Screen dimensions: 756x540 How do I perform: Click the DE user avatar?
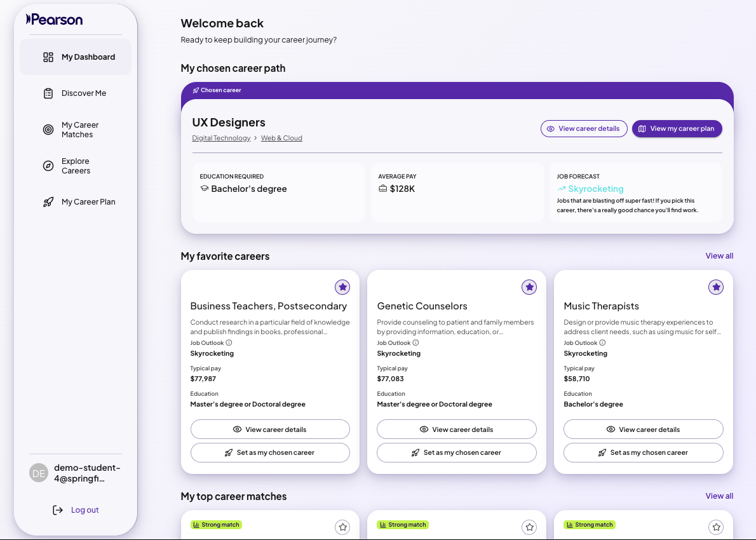(x=39, y=473)
